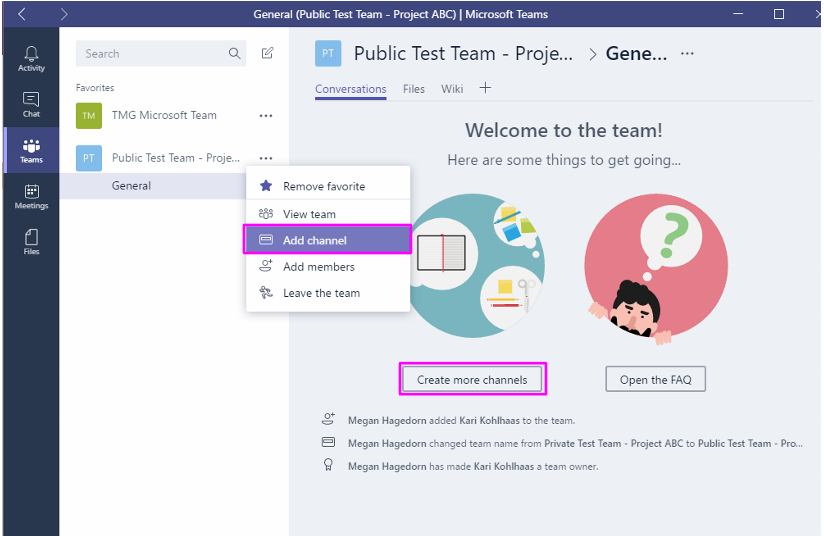Click the channel name 'Gene...' in header
Image resolution: width=824 pixels, height=536 pixels.
(636, 53)
